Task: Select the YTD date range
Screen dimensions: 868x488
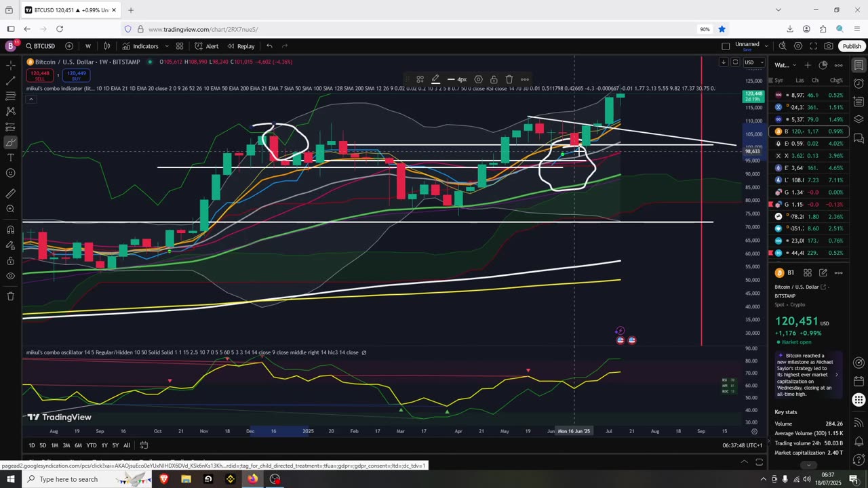Action: [x=91, y=445]
